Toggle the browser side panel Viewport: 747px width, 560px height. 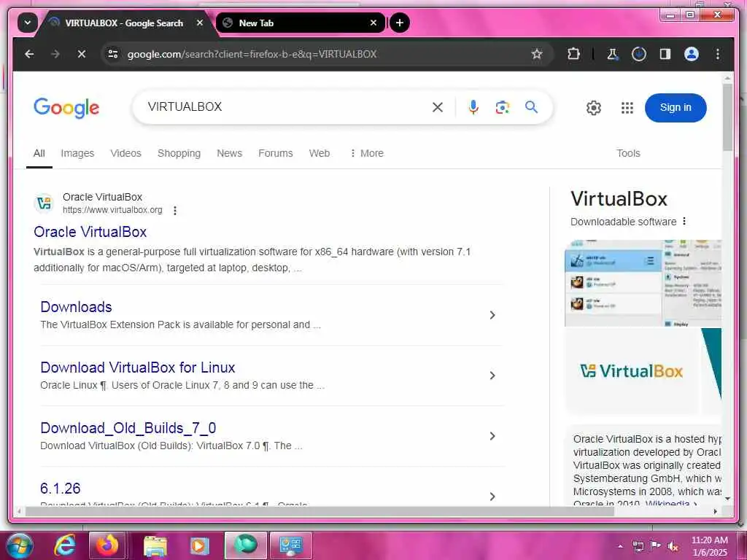coord(665,54)
